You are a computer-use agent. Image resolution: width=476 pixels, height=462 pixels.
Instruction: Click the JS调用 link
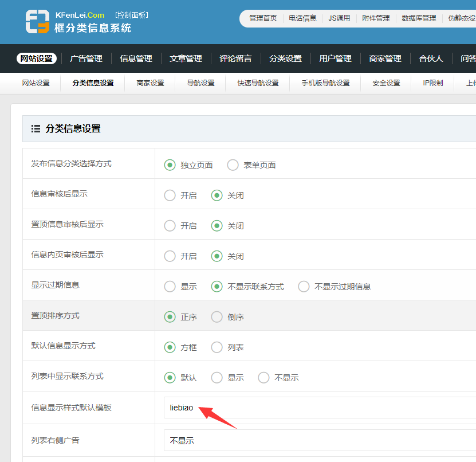(339, 18)
